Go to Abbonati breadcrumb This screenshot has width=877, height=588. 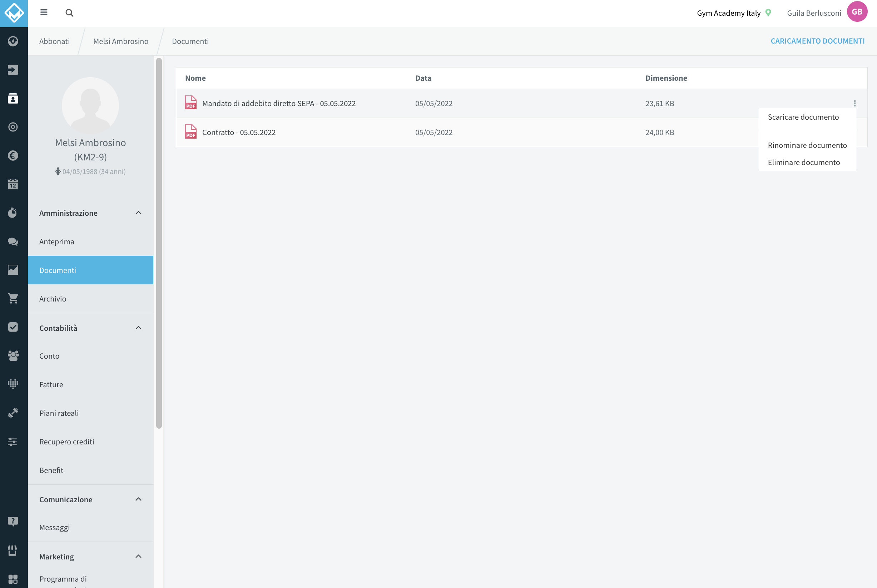[54, 41]
